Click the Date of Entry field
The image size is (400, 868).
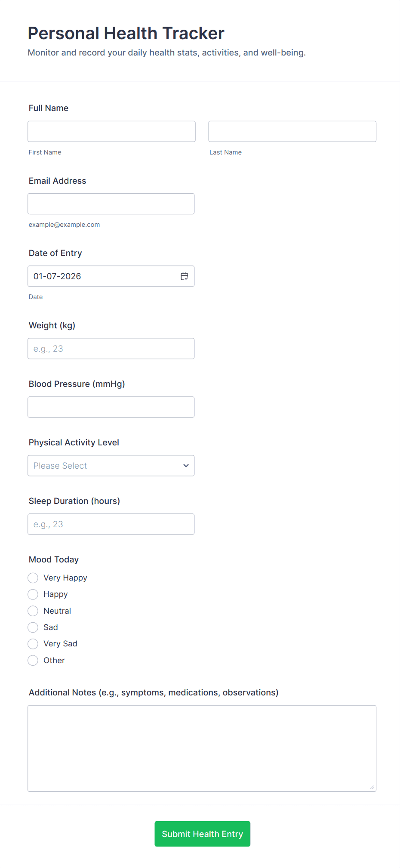pyautogui.click(x=103, y=276)
